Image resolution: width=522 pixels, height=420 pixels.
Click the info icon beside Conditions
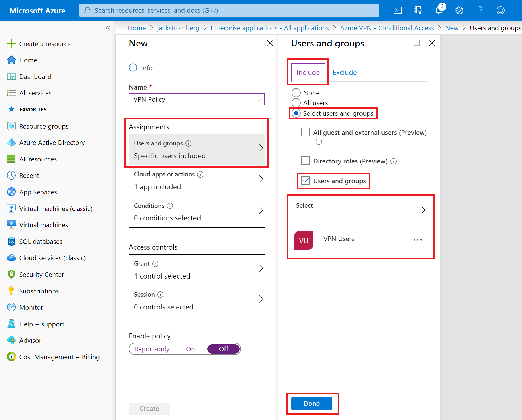click(170, 206)
